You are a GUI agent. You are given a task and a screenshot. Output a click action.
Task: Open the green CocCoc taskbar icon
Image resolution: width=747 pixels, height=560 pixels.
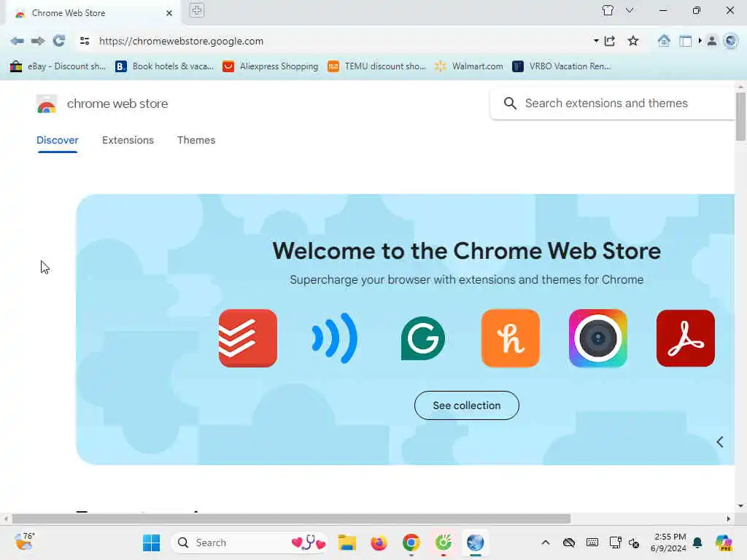443,542
